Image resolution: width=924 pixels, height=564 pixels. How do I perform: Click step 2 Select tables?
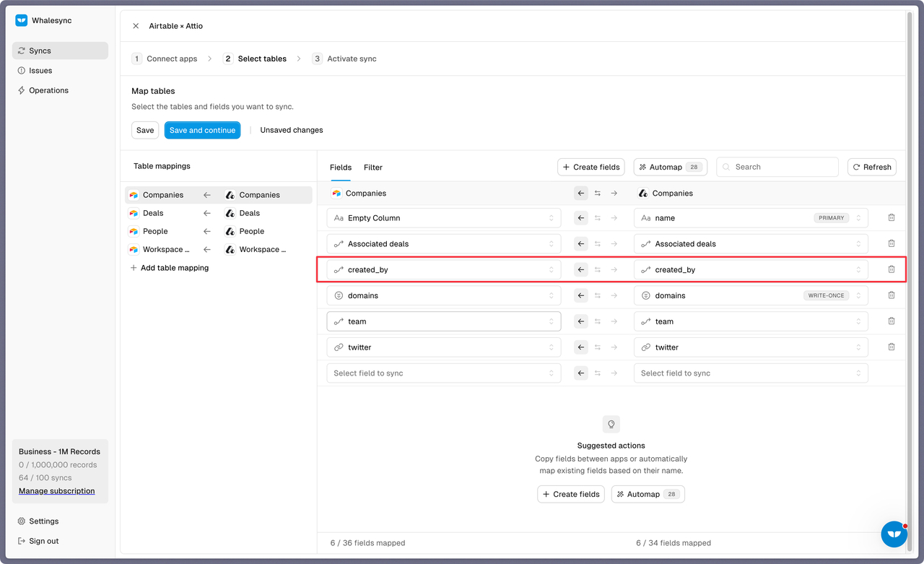(255, 58)
